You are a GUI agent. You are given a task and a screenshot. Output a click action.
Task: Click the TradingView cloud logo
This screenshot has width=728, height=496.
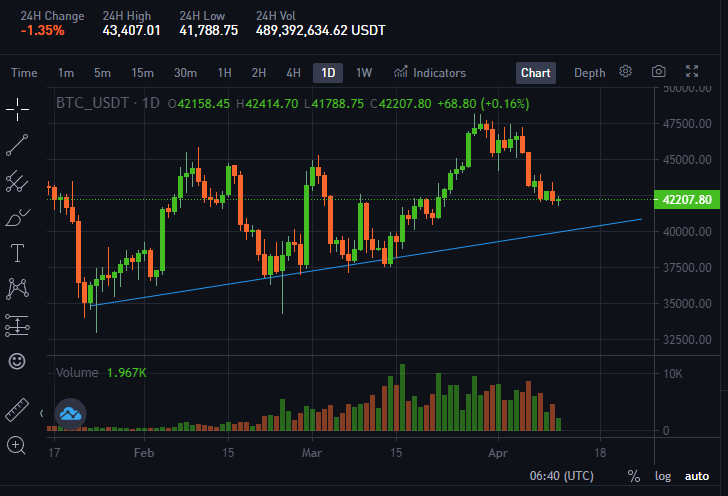(71, 413)
